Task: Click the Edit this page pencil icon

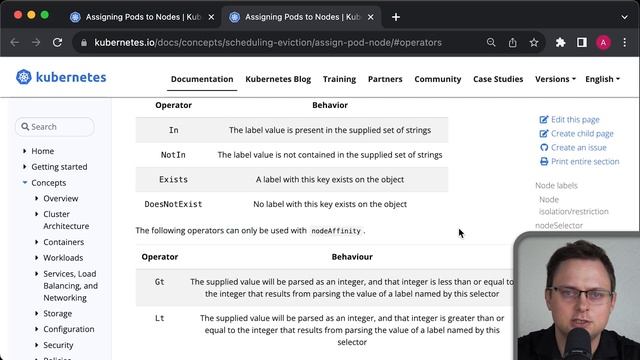Action: pos(544,120)
